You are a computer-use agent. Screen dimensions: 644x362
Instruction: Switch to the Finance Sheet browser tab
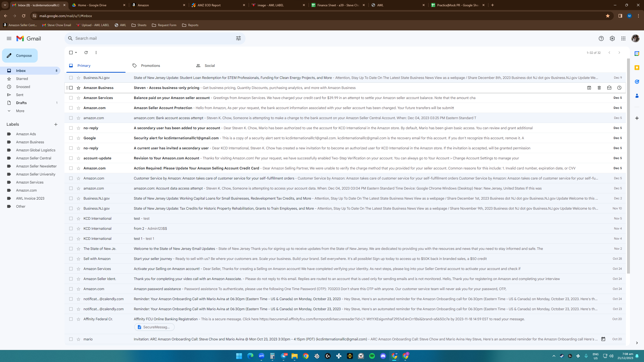(338, 5)
